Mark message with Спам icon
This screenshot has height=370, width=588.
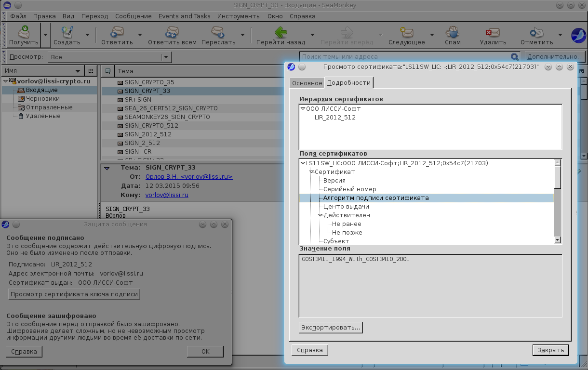(x=453, y=32)
